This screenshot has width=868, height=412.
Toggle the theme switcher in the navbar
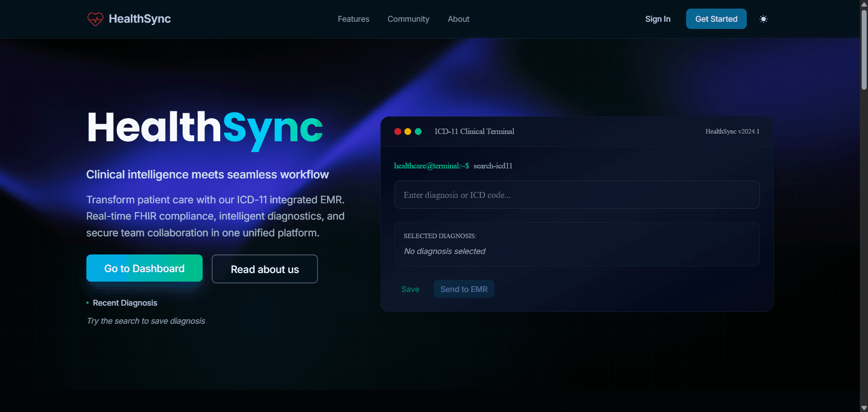(x=764, y=19)
